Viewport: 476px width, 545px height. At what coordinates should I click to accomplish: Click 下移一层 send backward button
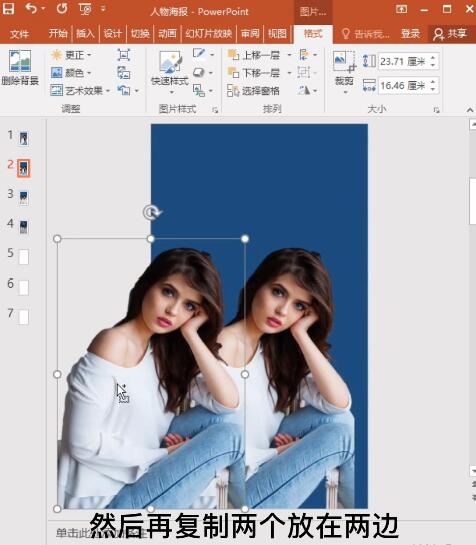[254, 73]
